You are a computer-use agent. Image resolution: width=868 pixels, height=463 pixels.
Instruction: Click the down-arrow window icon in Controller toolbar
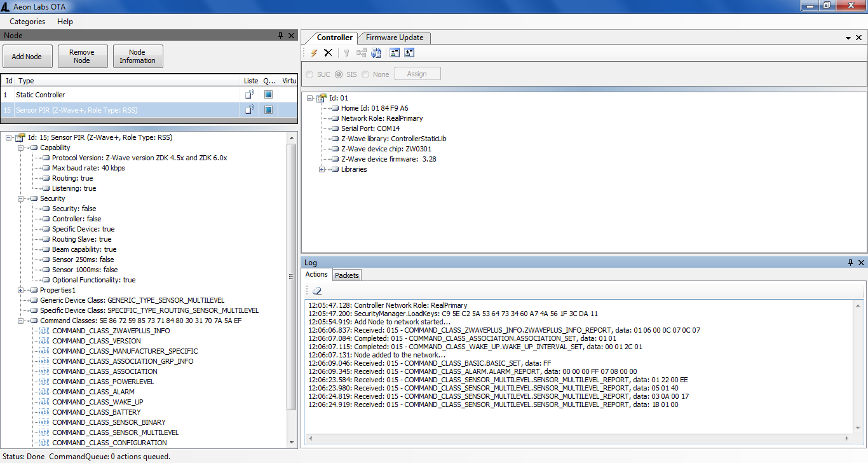click(x=409, y=53)
